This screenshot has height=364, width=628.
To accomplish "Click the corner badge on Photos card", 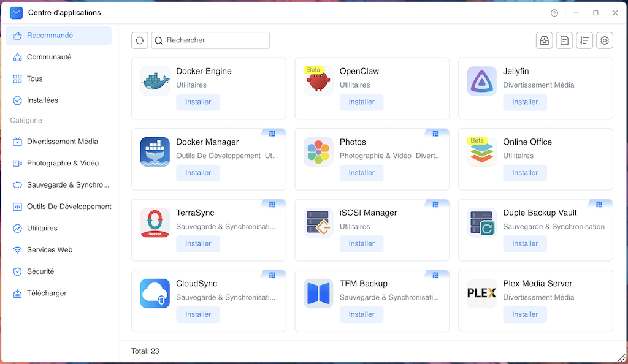I will (436, 134).
